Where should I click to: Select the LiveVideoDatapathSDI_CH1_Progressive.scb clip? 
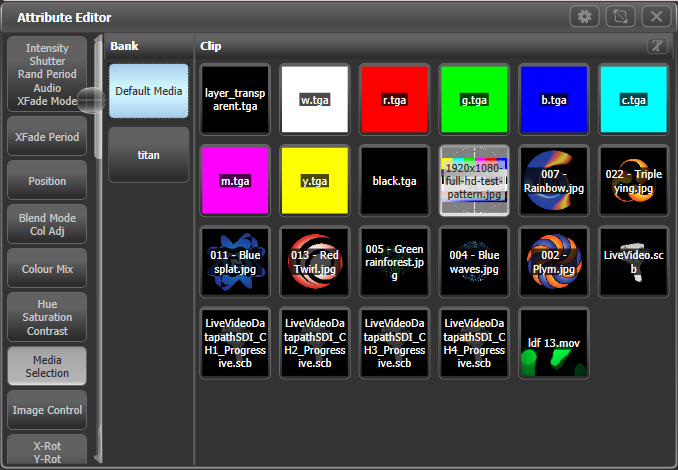point(235,343)
